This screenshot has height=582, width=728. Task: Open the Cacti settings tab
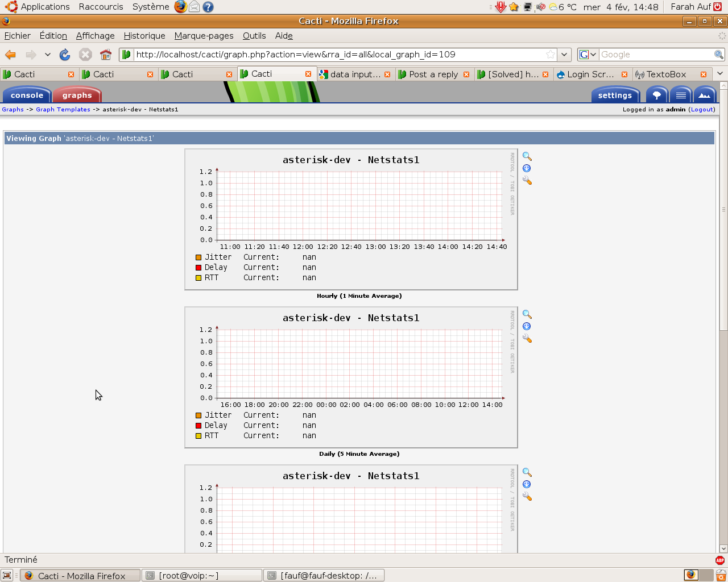(x=615, y=95)
